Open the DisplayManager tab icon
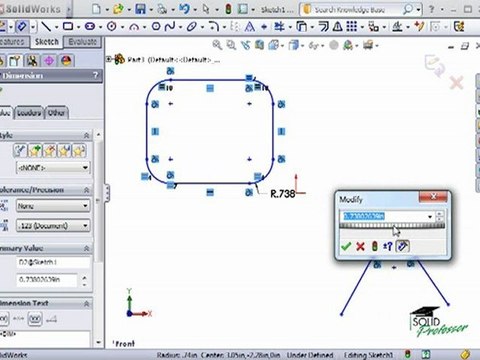Viewport: 480px width, 360px height. click(x=66, y=61)
